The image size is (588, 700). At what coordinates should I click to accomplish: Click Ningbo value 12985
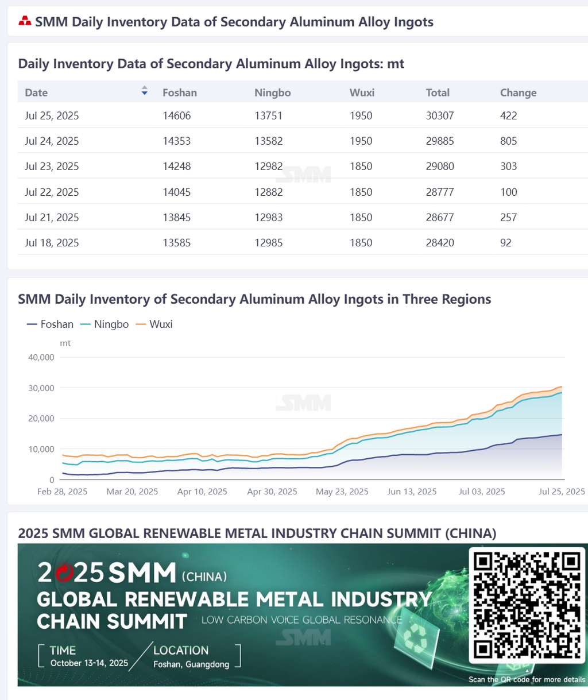(269, 242)
